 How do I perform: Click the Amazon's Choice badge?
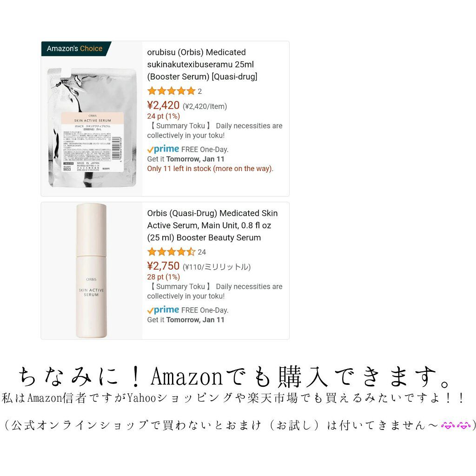coord(75,48)
